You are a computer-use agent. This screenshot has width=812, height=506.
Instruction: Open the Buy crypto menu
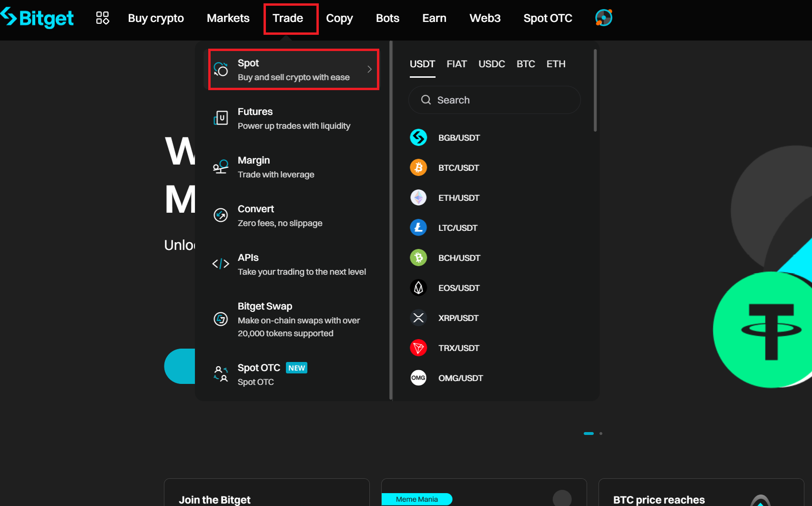156,18
